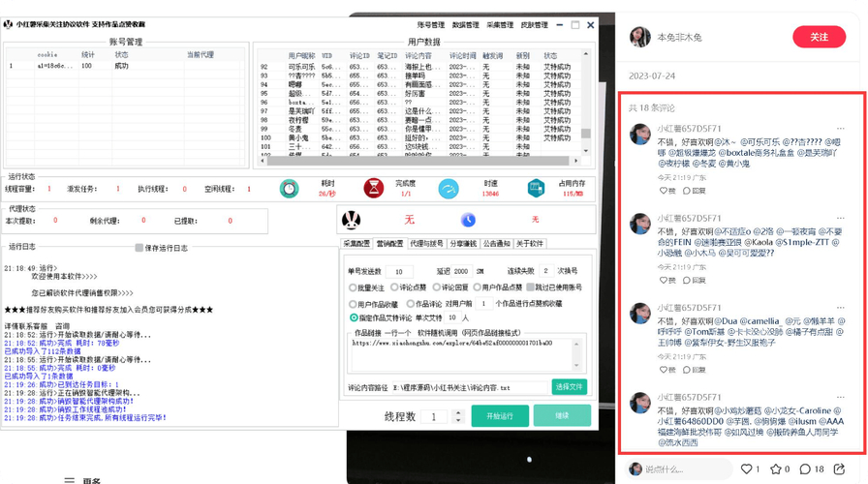Click the blue speedometer icon beside 时速
868x484 pixels.
[449, 189]
